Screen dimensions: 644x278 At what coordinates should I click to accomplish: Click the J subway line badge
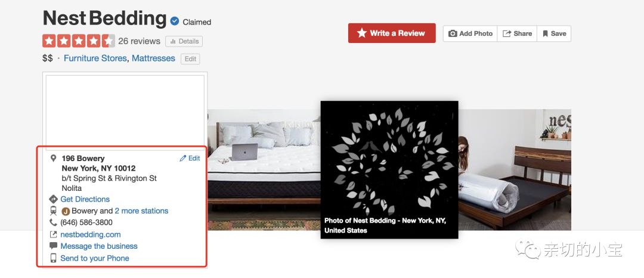(x=66, y=211)
